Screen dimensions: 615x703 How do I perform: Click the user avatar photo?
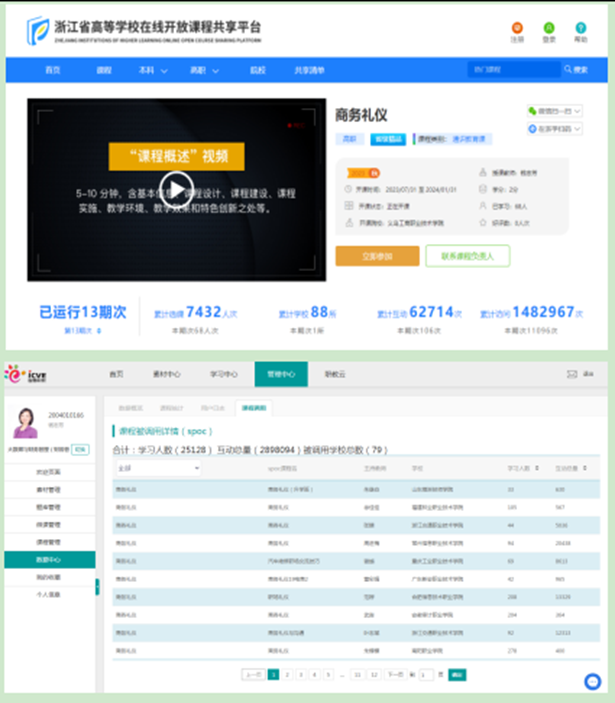[x=24, y=423]
